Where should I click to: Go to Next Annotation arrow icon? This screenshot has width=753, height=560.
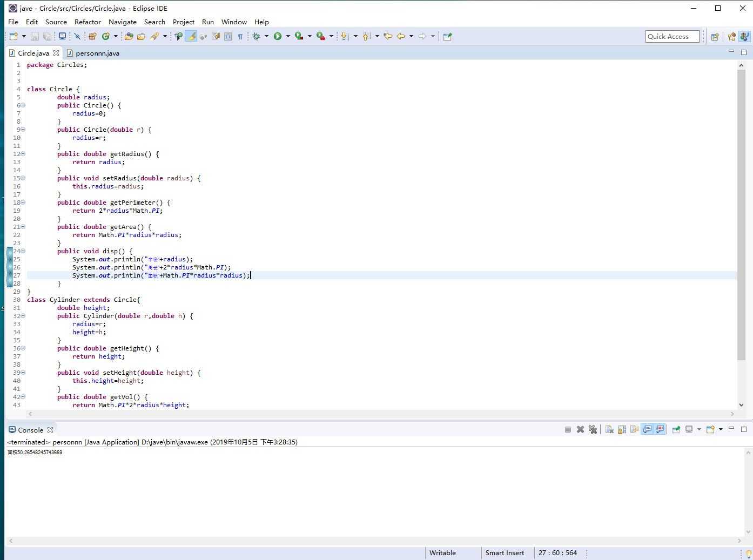coord(344,36)
